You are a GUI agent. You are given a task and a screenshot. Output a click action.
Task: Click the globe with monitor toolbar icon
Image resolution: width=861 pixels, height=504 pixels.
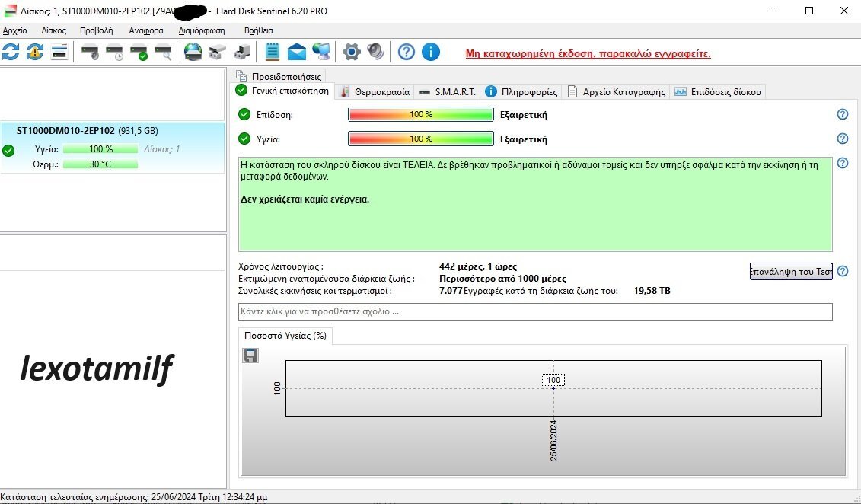(321, 53)
